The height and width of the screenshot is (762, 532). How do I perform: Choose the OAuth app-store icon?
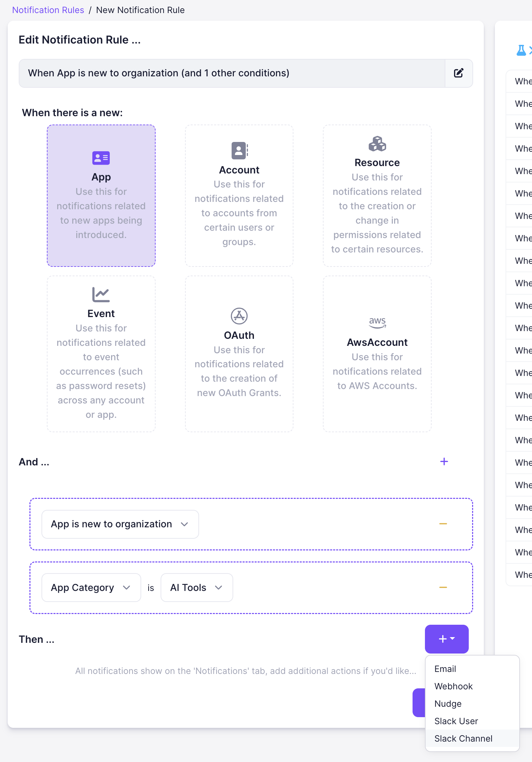coord(239,316)
